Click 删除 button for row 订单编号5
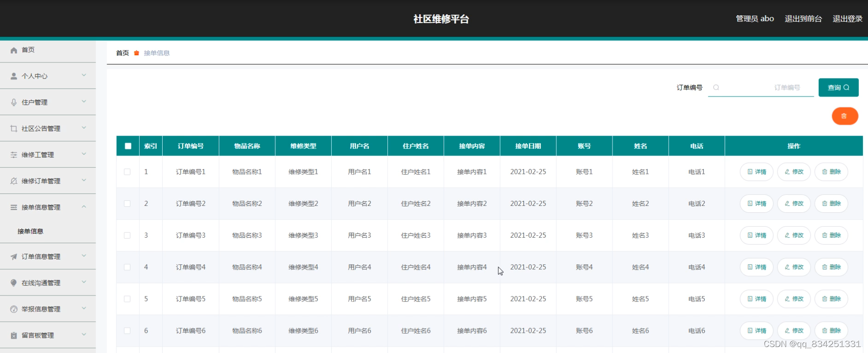 (831, 299)
